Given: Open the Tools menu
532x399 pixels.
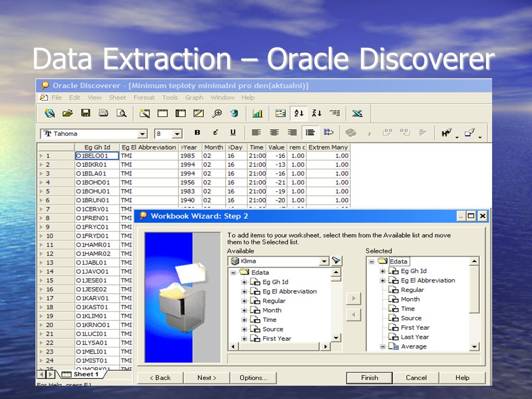Looking at the screenshot, I should [170, 98].
